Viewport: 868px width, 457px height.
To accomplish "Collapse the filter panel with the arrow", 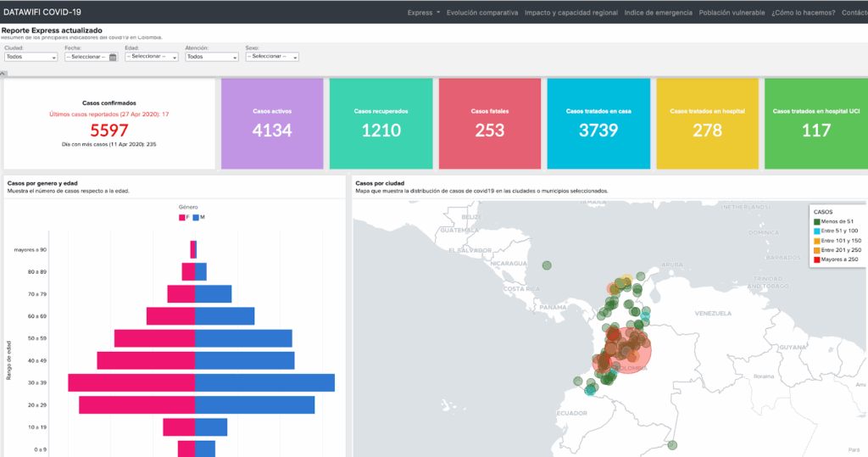I will (x=3, y=74).
